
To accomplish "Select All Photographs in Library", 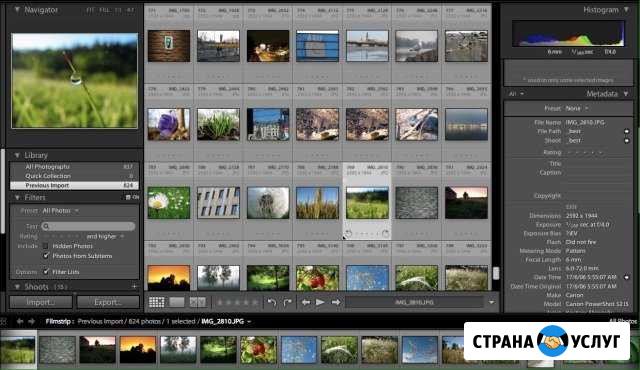I will point(74,167).
